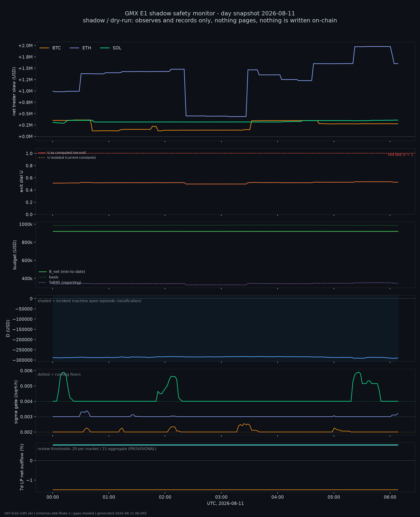Click the '0.002' sigma tick label

click(26, 432)
